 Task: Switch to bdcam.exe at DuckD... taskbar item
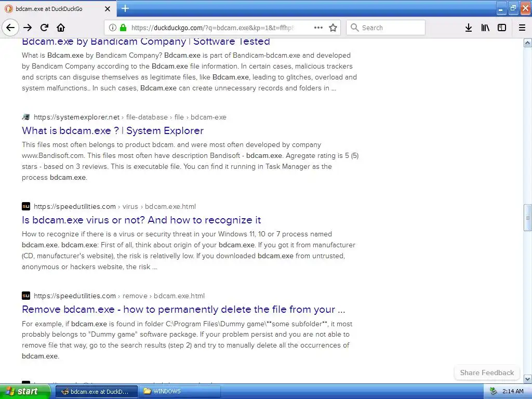click(x=96, y=392)
